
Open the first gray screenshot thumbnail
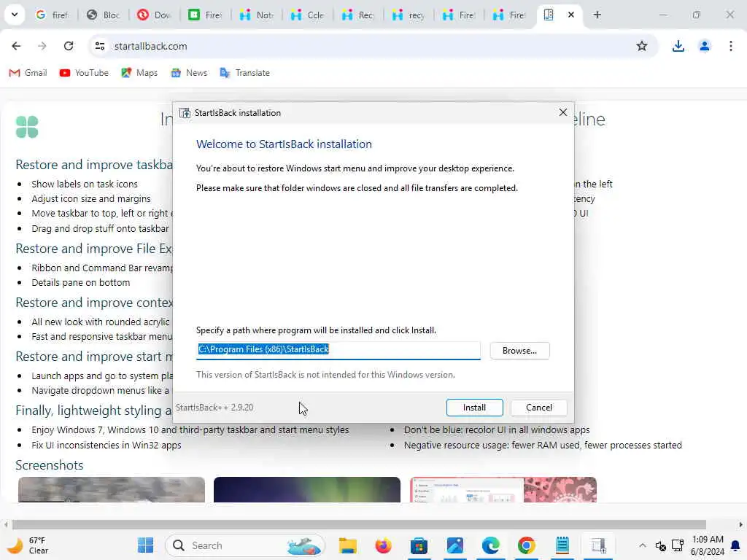coord(112,489)
